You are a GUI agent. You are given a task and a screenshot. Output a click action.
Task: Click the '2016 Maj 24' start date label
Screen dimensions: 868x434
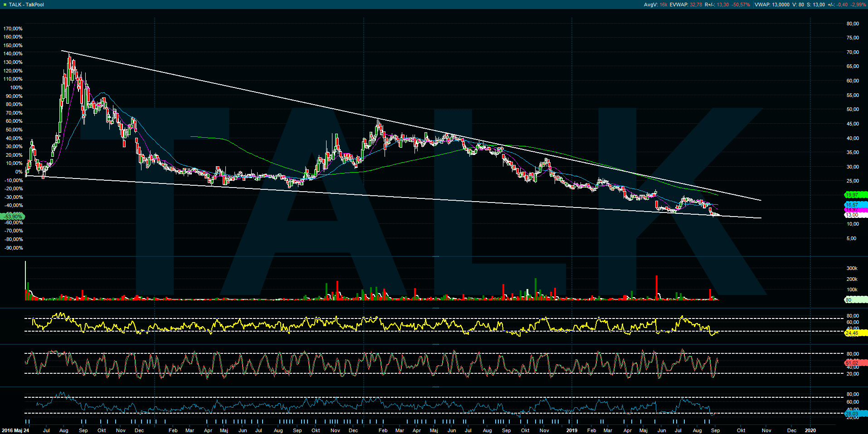15,430
